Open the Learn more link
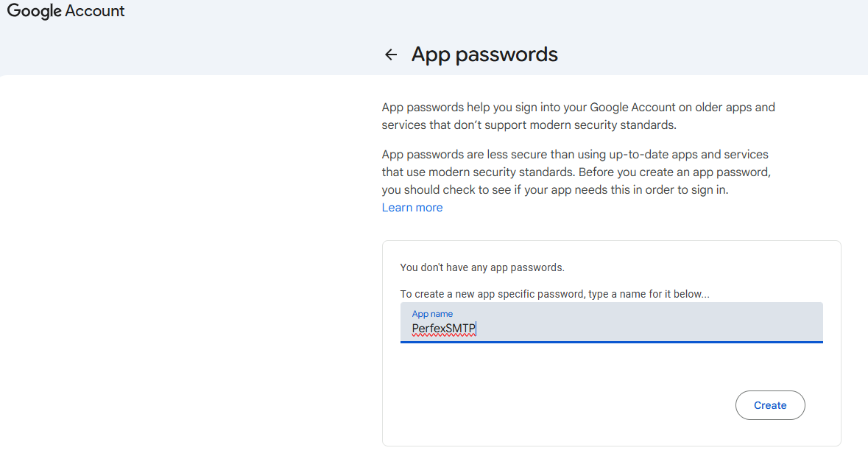The width and height of the screenshot is (868, 473). click(412, 208)
